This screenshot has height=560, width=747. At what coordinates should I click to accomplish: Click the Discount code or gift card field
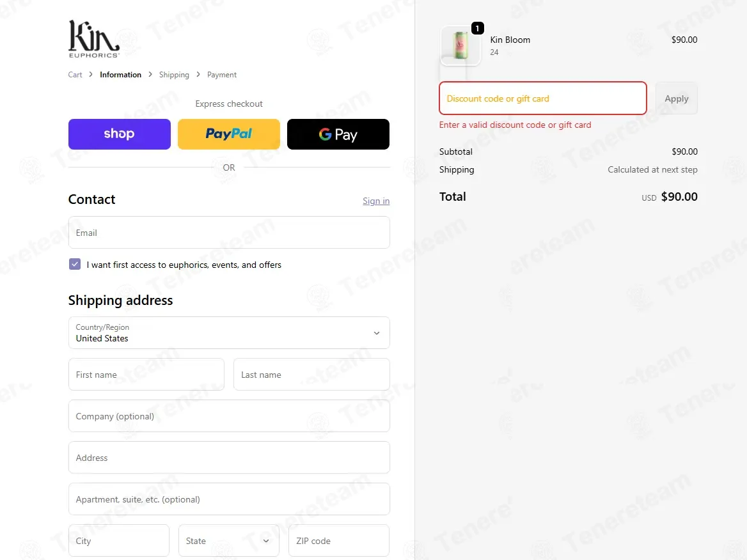542,98
